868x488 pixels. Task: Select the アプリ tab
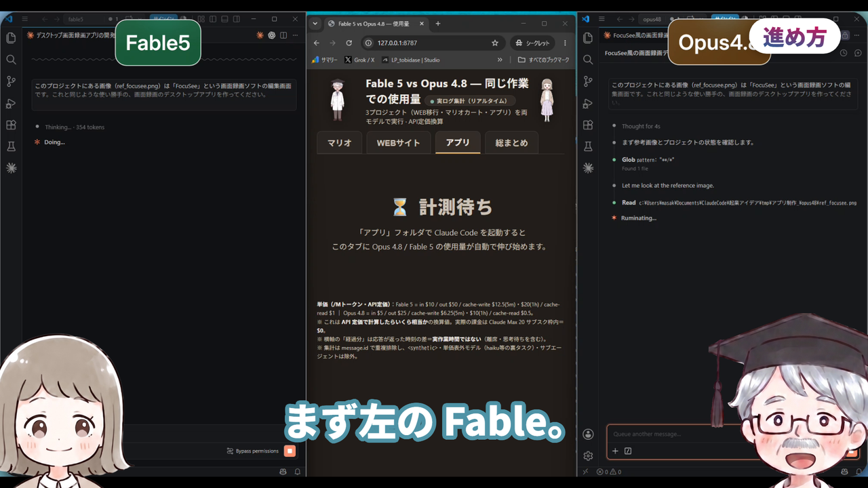(458, 142)
